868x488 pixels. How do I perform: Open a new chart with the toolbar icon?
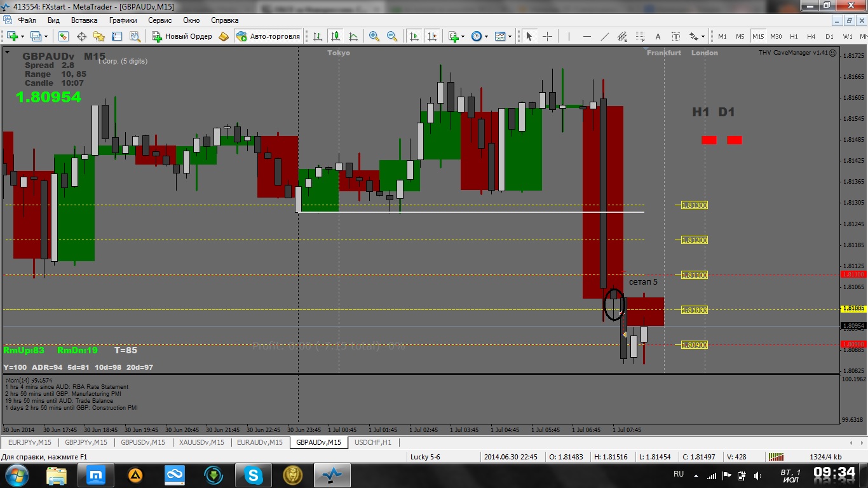(12, 36)
